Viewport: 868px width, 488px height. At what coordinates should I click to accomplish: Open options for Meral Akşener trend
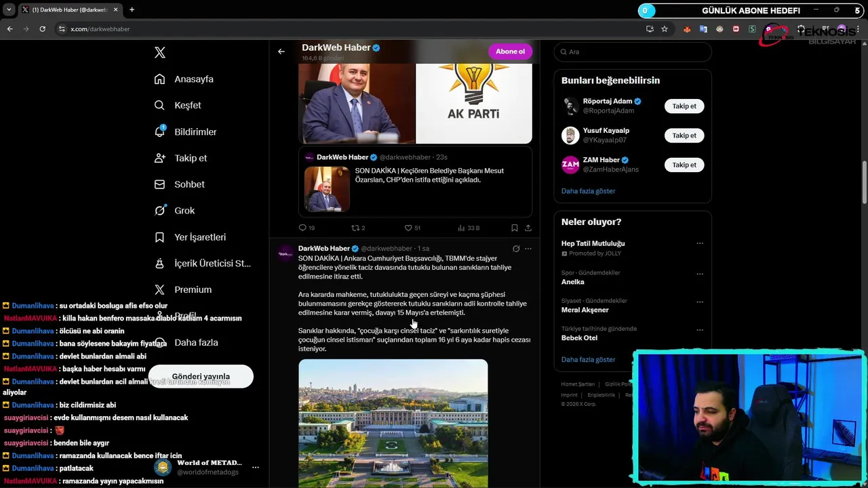point(700,301)
